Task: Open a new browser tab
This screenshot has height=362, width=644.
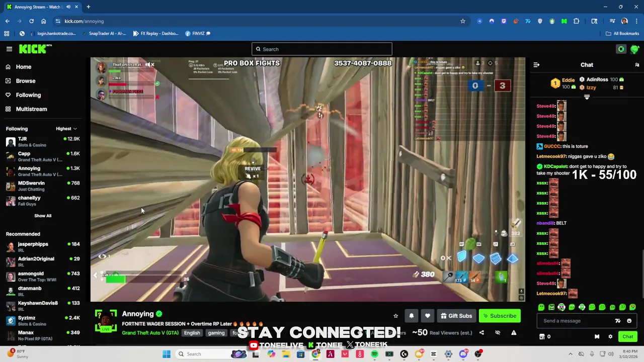Action: (88, 7)
